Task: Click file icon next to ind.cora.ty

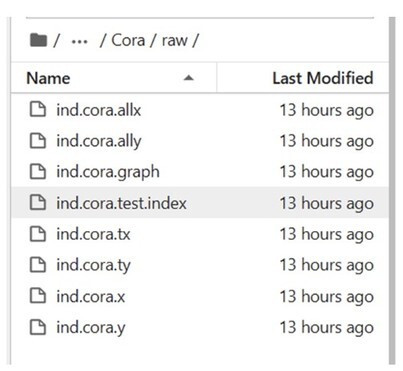Action: [x=38, y=265]
